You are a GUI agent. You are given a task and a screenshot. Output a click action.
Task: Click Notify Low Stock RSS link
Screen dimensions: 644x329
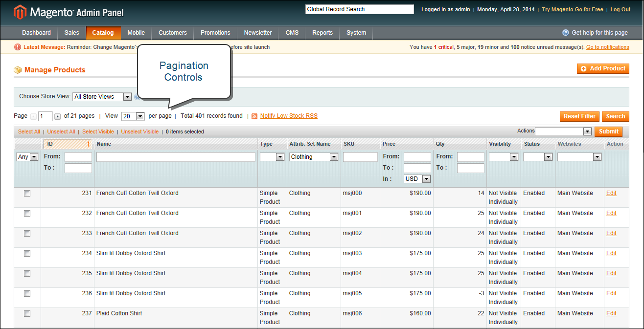pyautogui.click(x=289, y=116)
